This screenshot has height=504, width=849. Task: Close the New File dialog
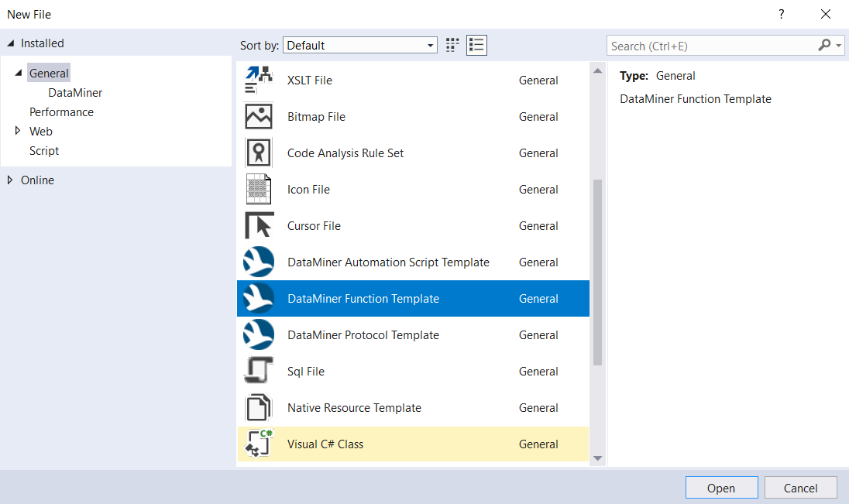[x=825, y=14]
